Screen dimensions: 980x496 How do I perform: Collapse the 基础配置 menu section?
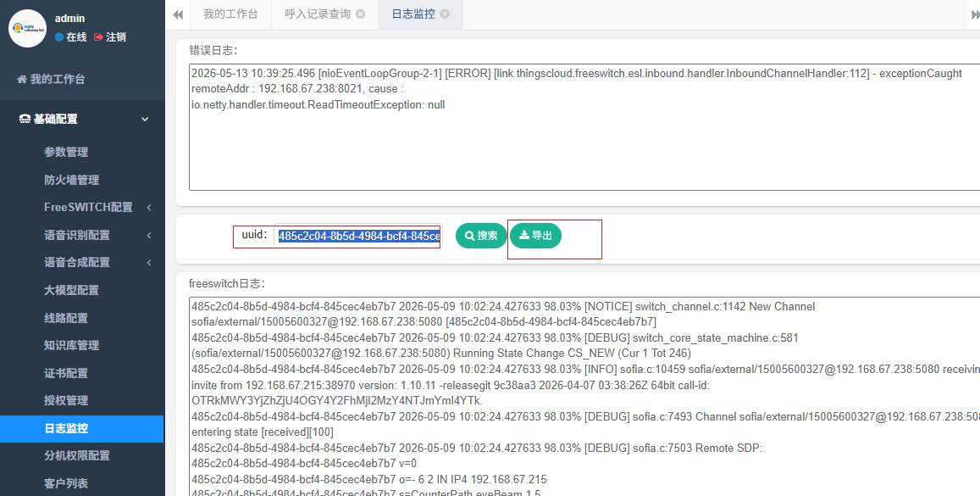coord(82,119)
